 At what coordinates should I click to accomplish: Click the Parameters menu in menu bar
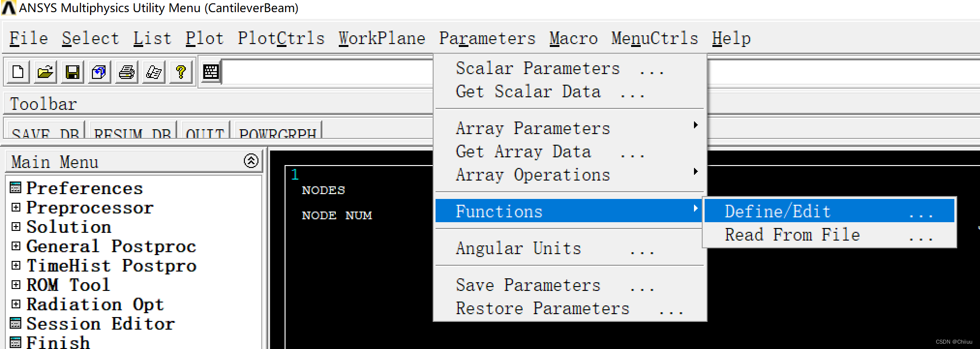(x=487, y=38)
